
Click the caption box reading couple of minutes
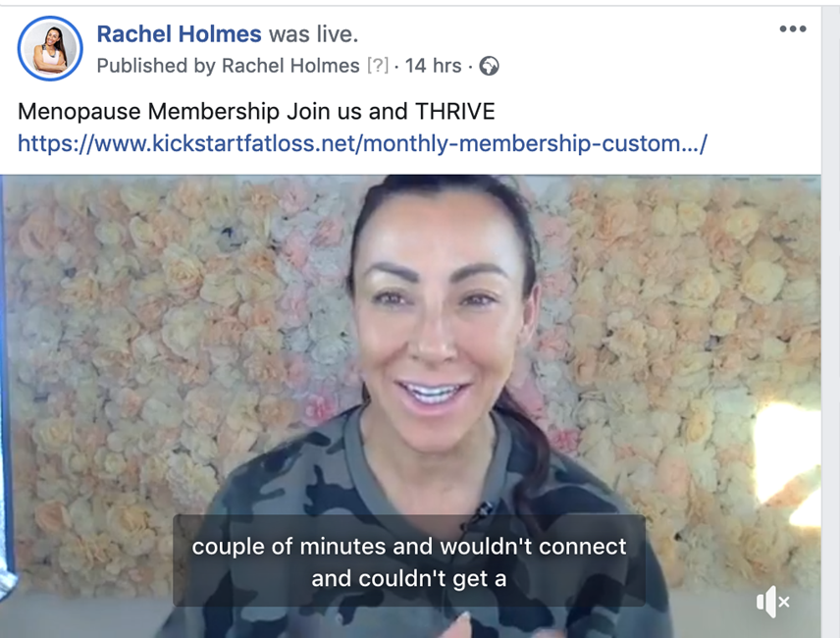pyautogui.click(x=409, y=560)
